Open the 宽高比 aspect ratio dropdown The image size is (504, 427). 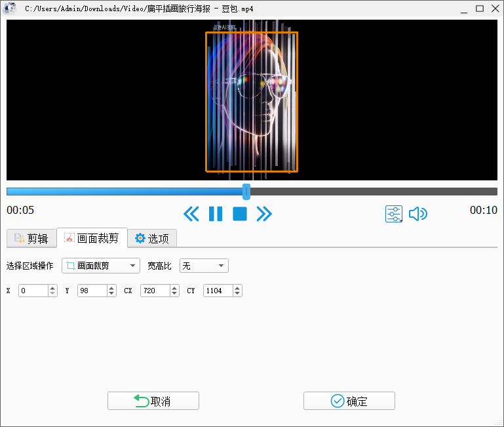click(204, 266)
